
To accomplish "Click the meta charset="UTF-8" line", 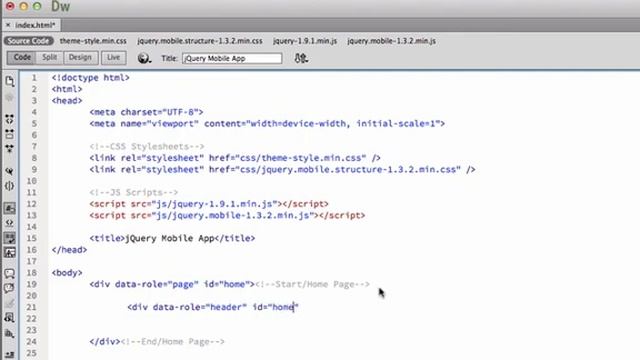I will (x=147, y=112).
